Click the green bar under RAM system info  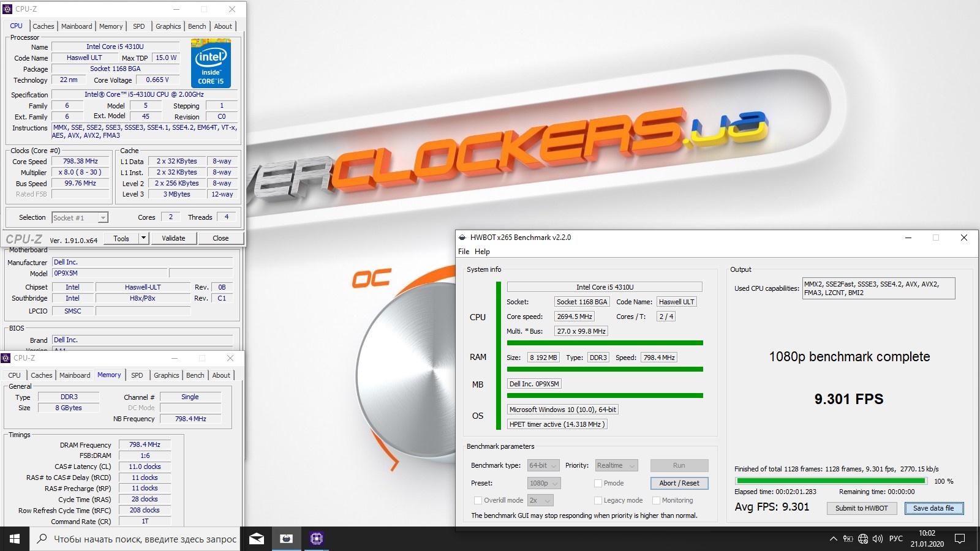click(x=605, y=369)
